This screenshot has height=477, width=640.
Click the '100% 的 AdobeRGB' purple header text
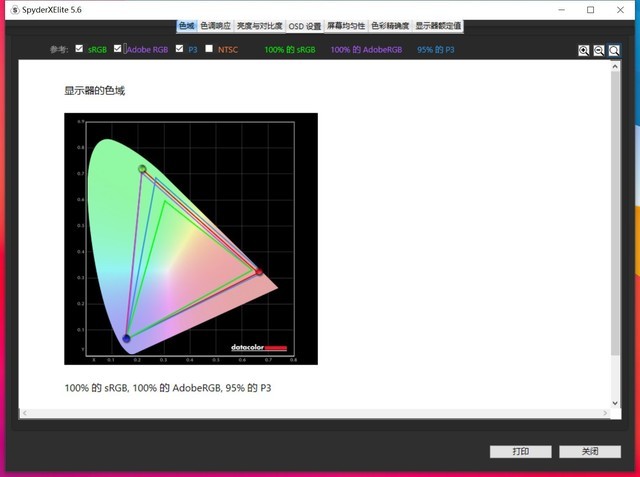click(x=366, y=50)
